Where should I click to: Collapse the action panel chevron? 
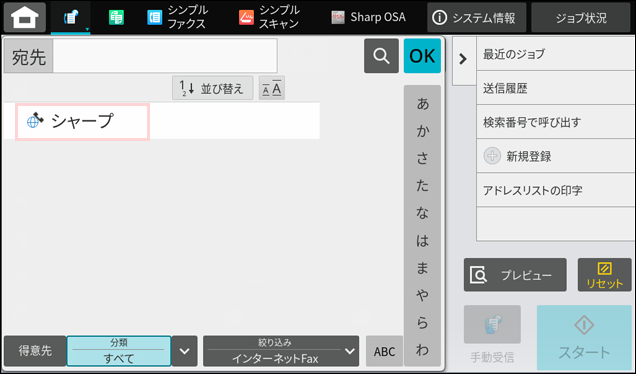(x=463, y=60)
